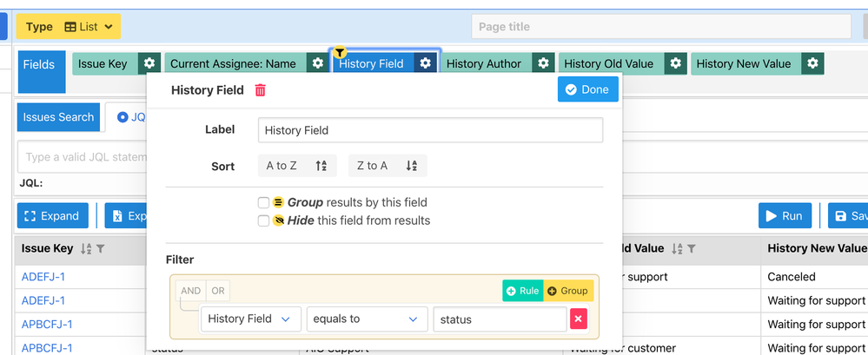The width and height of the screenshot is (868, 355).
Task: Select the History Author field chip
Action: pyautogui.click(x=487, y=63)
